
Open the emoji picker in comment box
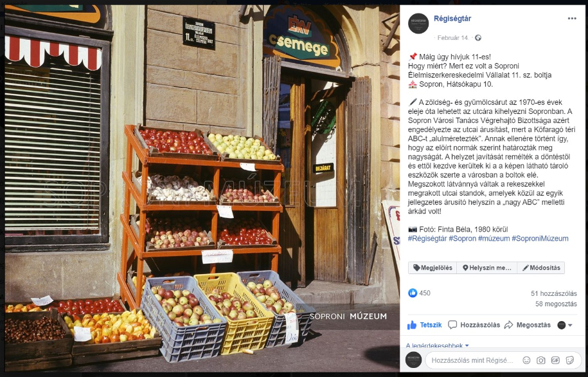(x=526, y=360)
